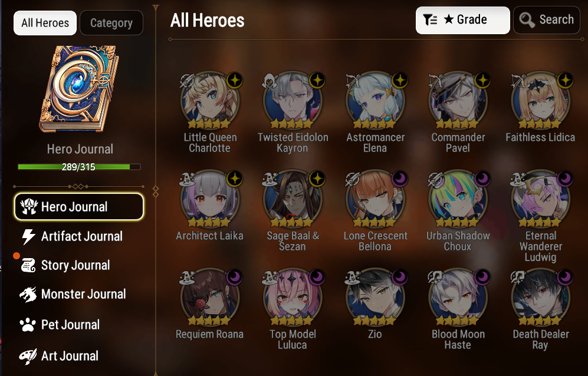The width and height of the screenshot is (588, 376).
Task: Open the Art Journal palette icon
Action: tap(28, 356)
